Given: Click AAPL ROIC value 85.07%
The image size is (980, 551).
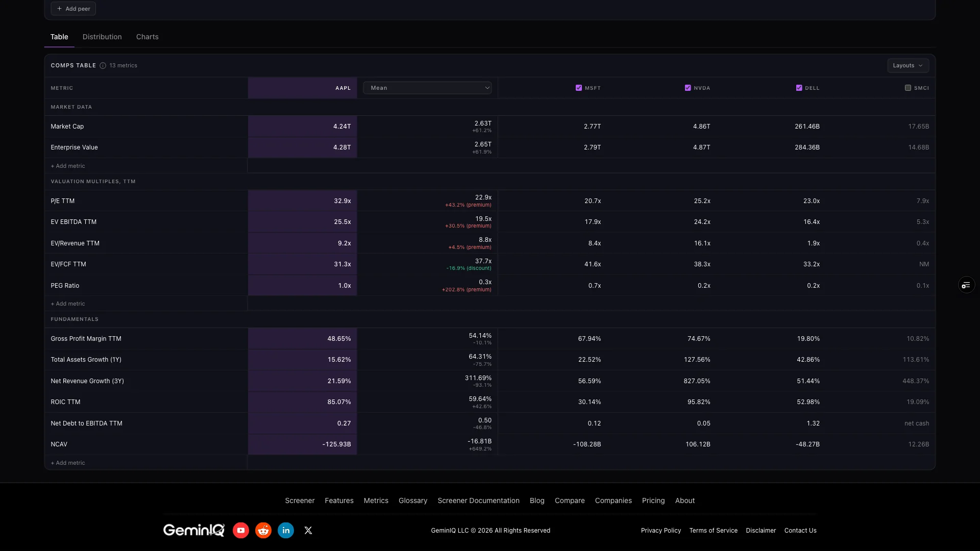Looking at the screenshot, I should point(339,402).
